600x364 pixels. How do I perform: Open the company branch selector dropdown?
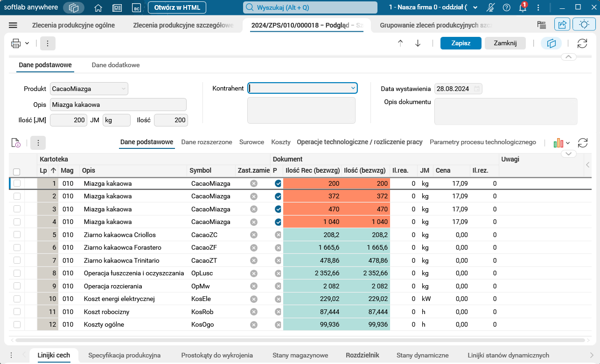475,8
